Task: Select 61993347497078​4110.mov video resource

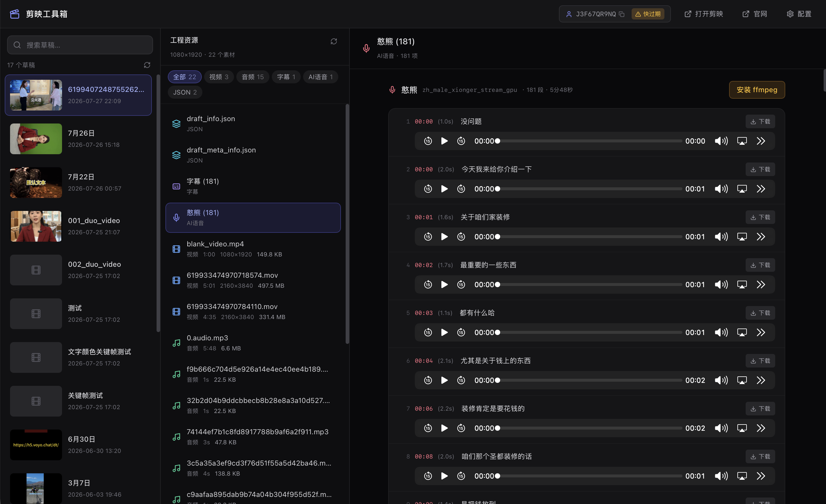Action: (x=253, y=311)
